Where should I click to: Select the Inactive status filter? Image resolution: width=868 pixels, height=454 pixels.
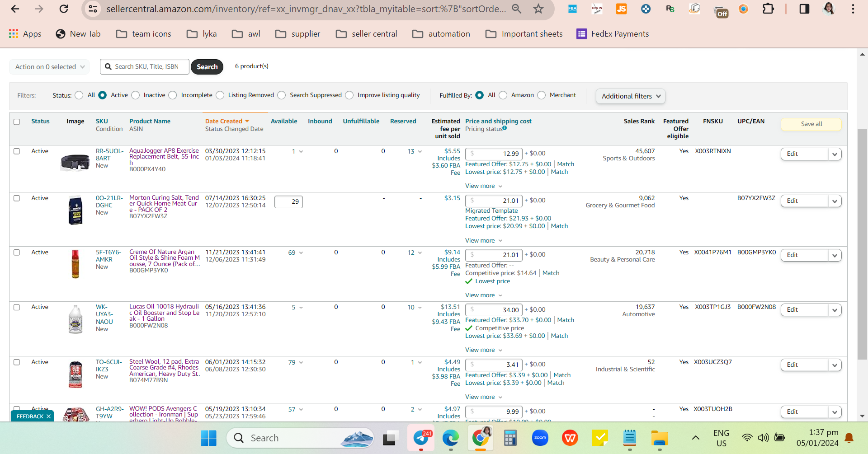136,95
